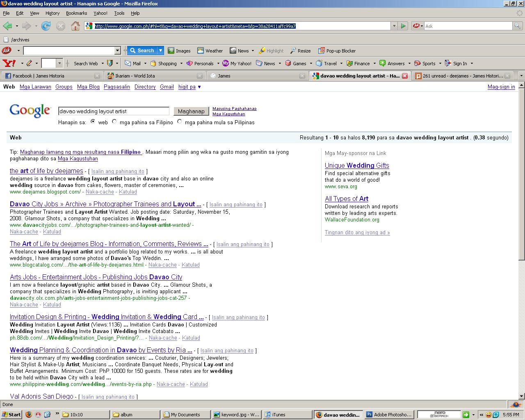Select 'mga pahina sa Filipino' radio option
The image size is (525, 420).
114,122
